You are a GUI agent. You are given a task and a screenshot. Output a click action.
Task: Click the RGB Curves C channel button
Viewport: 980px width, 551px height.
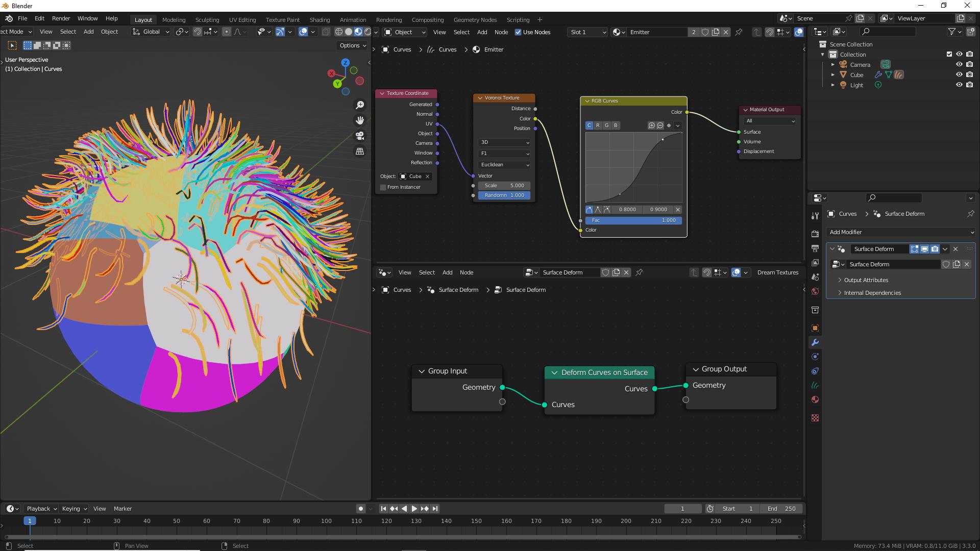click(x=589, y=125)
